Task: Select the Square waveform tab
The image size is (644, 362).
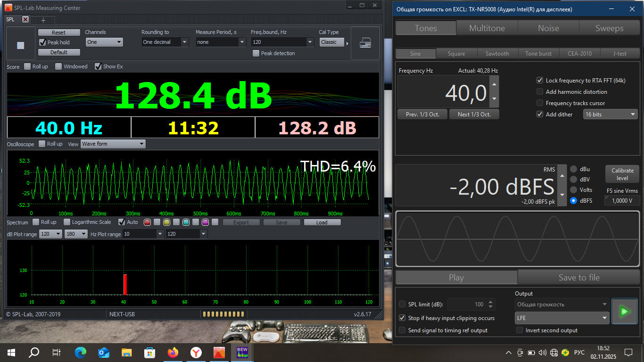Action: (x=456, y=53)
